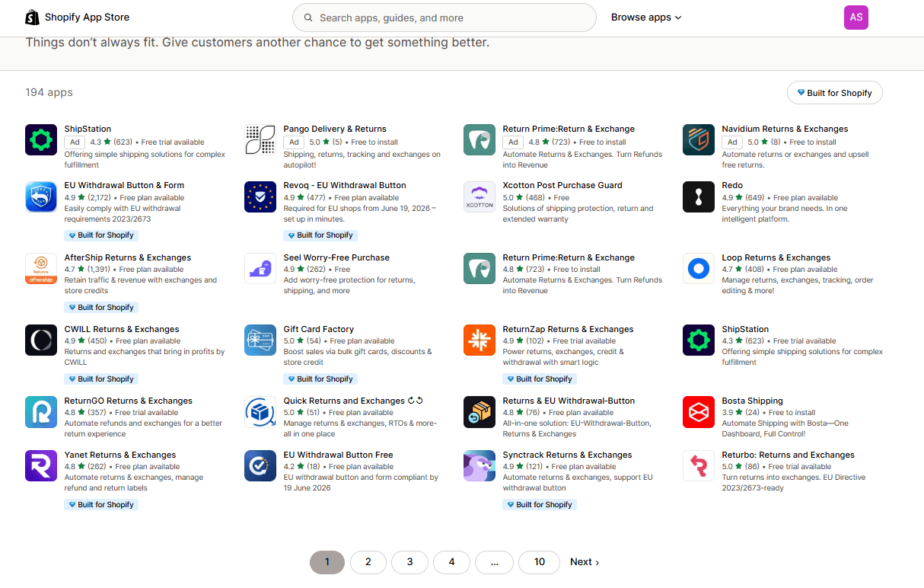The height and width of the screenshot is (588, 924).
Task: Click the Next page link
Action: point(585,562)
